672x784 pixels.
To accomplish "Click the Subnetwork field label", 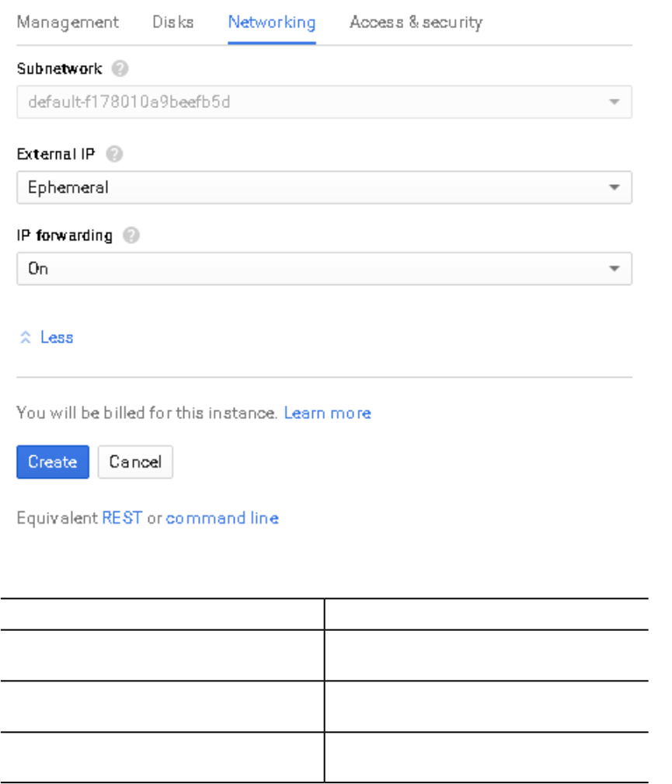I will click(x=59, y=69).
